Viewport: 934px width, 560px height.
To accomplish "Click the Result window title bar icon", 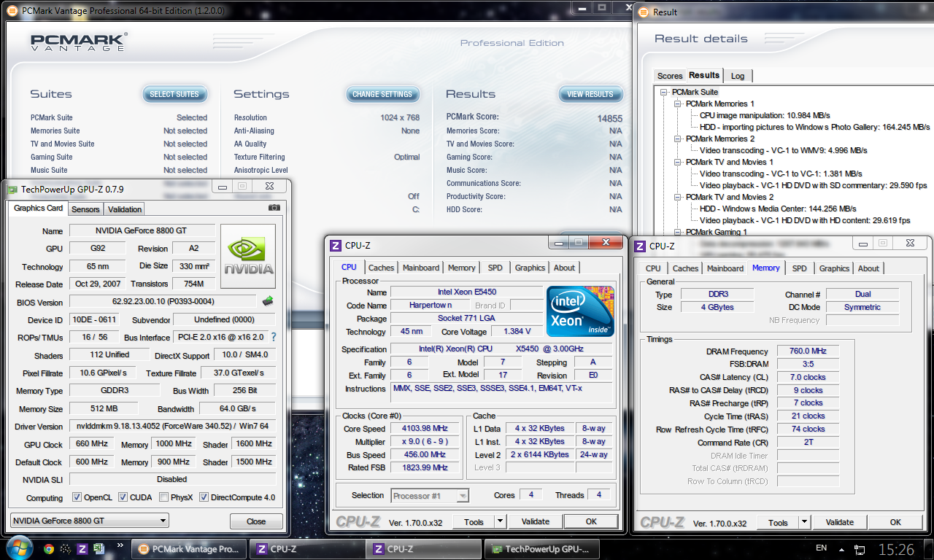I will pyautogui.click(x=644, y=12).
